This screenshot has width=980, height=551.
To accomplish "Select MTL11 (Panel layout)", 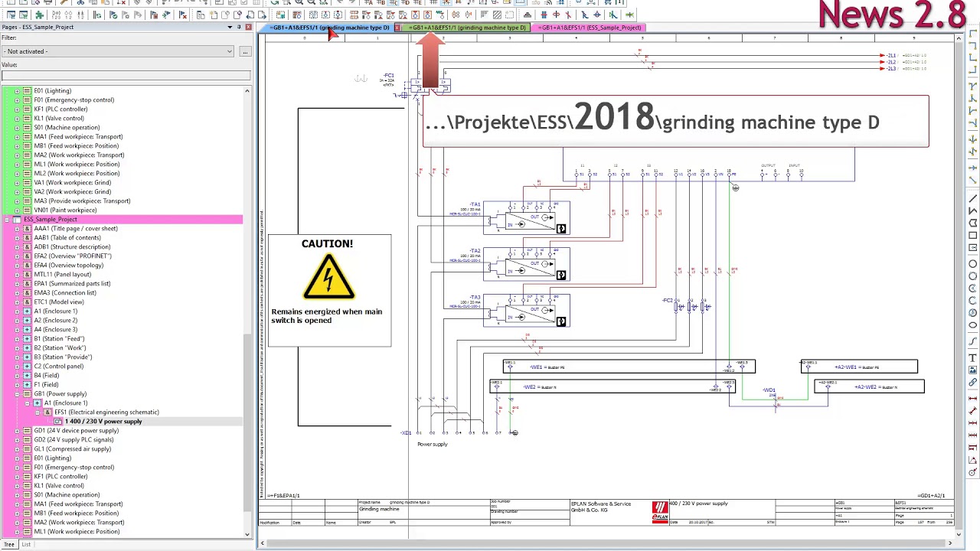I will tap(63, 274).
